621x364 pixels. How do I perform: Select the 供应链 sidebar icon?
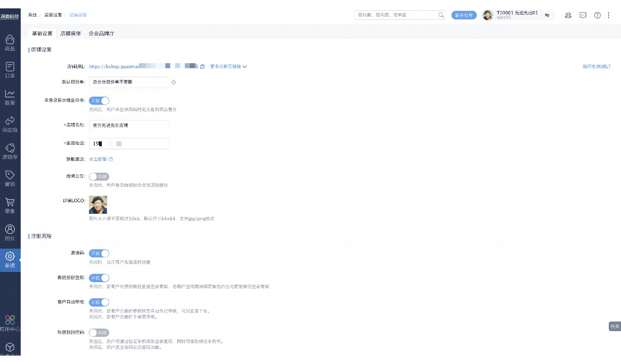tap(10, 123)
